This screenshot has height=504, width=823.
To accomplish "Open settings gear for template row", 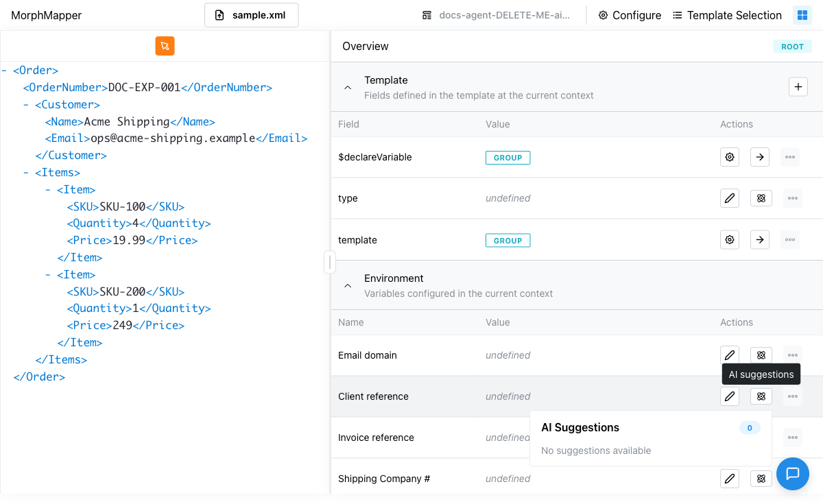I will (730, 240).
